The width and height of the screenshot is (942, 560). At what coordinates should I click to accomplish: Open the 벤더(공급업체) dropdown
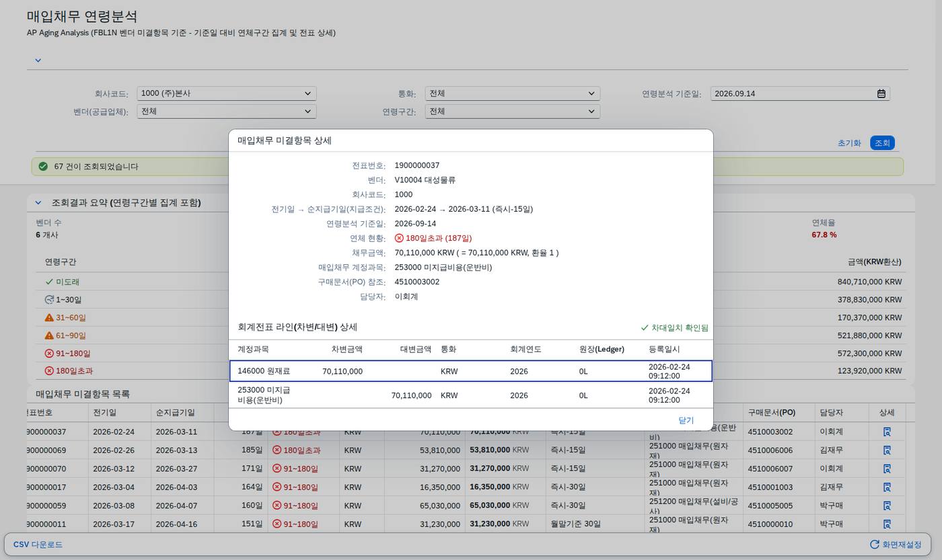click(226, 112)
